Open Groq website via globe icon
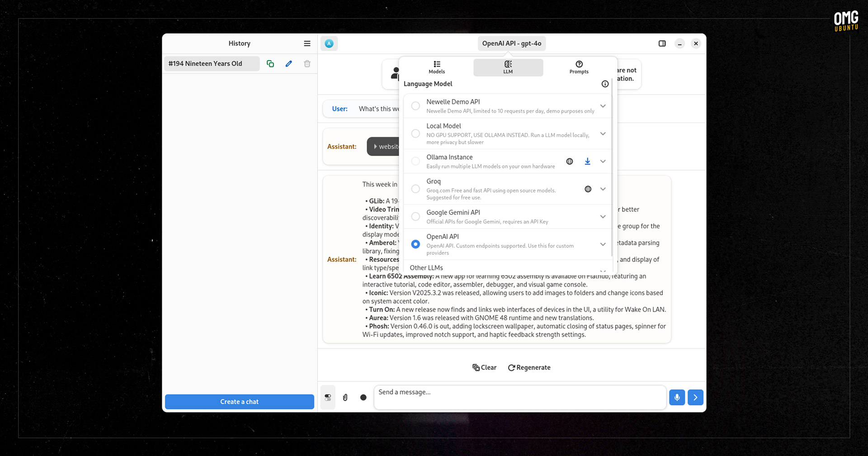868x456 pixels. [588, 189]
